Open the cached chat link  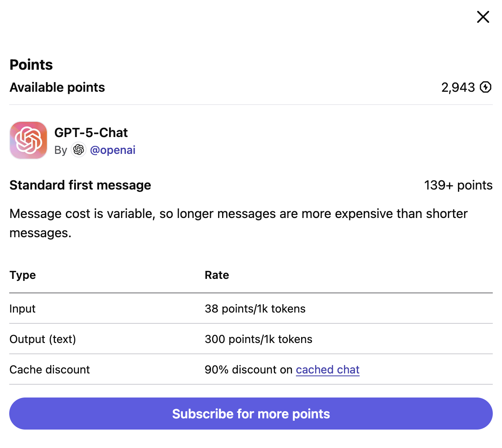[x=328, y=369]
